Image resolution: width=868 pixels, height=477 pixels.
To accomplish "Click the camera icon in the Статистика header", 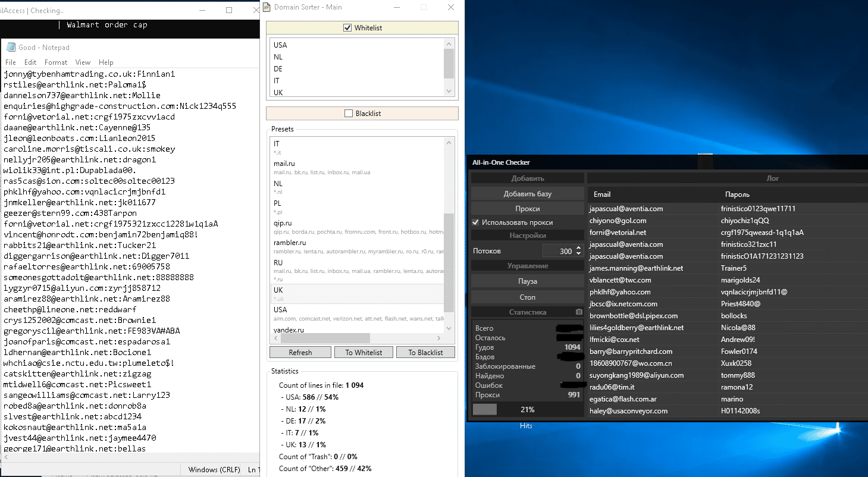I will click(579, 312).
